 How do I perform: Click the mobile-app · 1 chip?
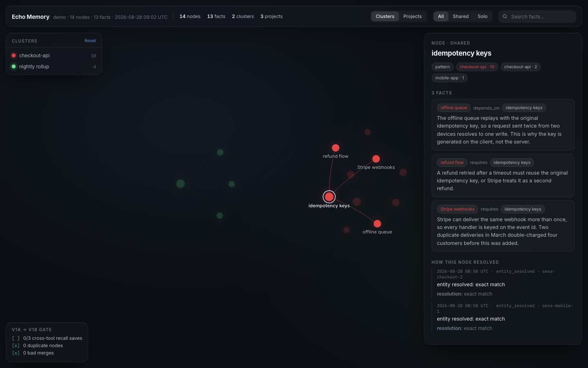pos(450,78)
